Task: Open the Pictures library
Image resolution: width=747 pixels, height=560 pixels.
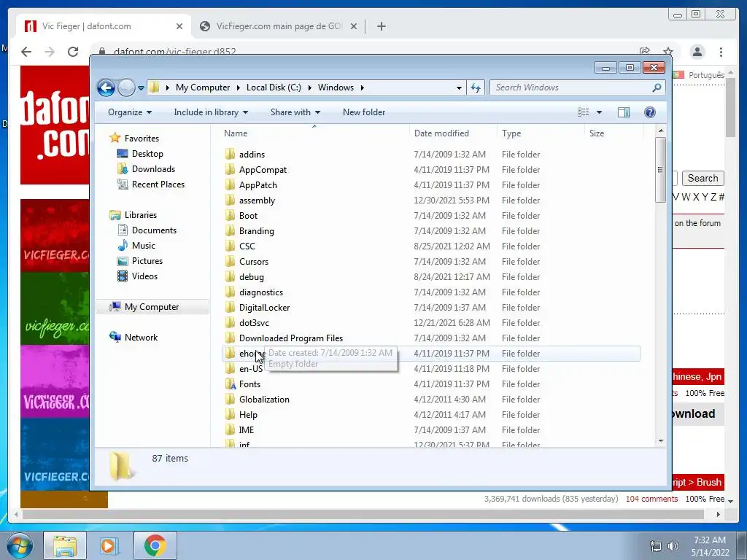Action: click(147, 261)
